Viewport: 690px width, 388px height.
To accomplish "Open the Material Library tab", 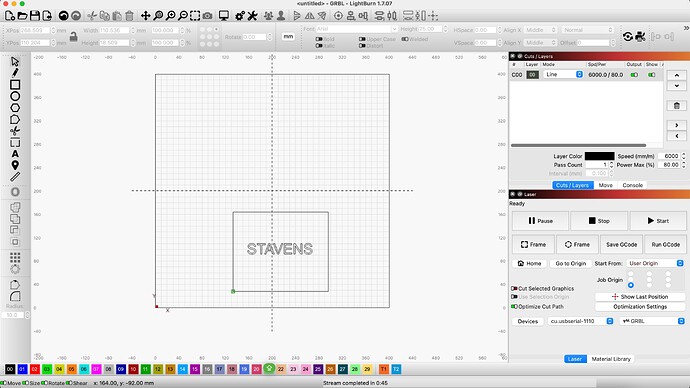I will point(611,359).
